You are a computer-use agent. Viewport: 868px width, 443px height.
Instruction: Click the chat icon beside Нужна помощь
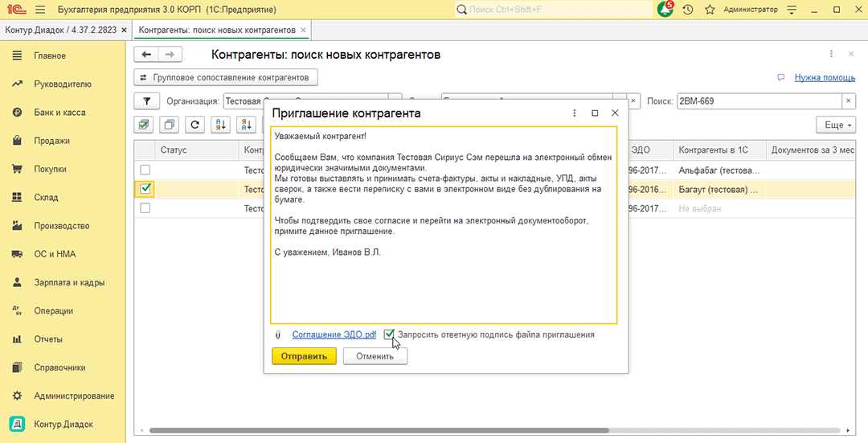point(781,77)
